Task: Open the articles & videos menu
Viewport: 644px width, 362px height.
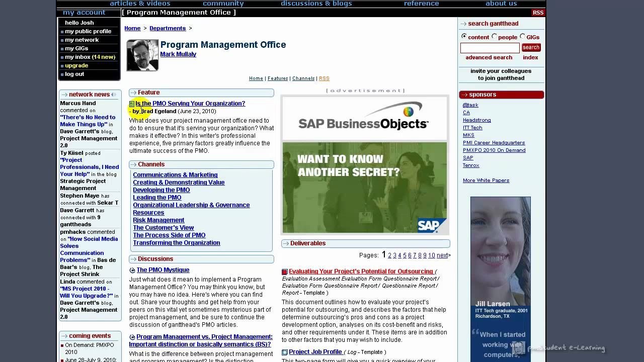Action: [140, 4]
